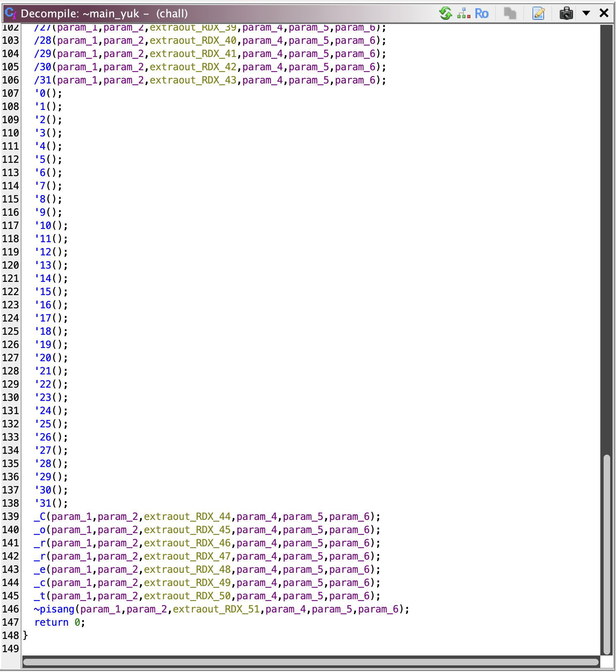This screenshot has width=616, height=672.
Task: Open the AST control flow graph icon
Action: pyautogui.click(x=463, y=13)
